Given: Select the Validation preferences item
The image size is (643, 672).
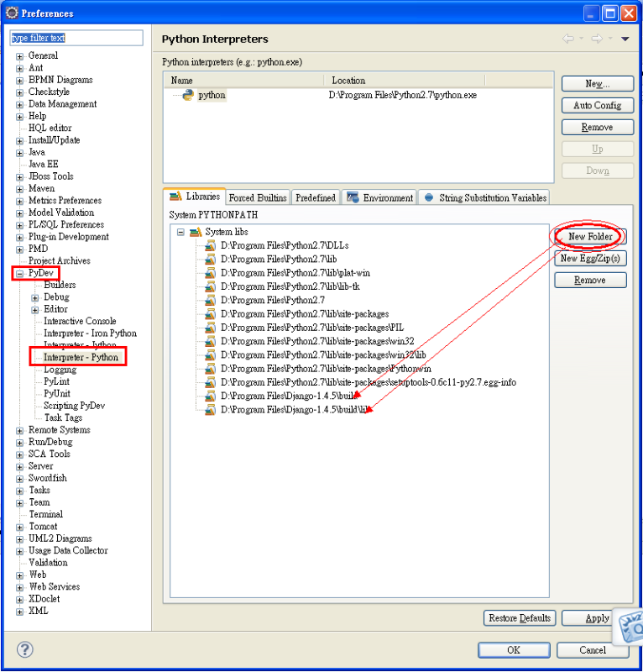Looking at the screenshot, I should point(48,563).
